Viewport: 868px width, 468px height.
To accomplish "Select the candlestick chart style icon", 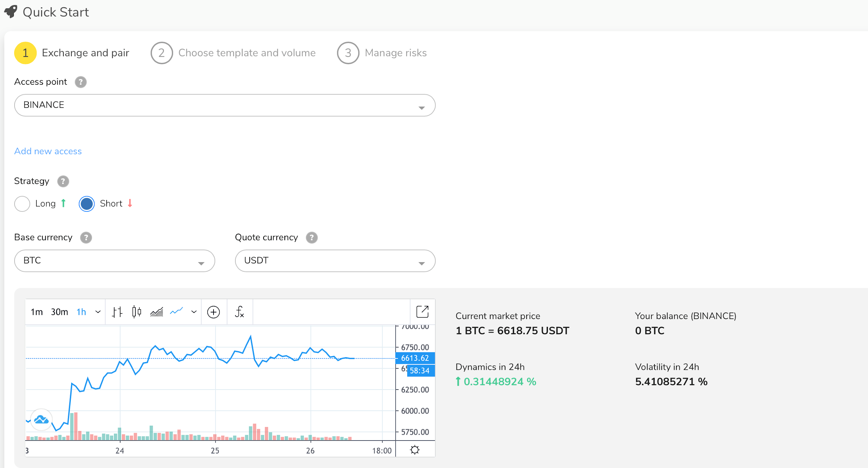I will [x=136, y=312].
